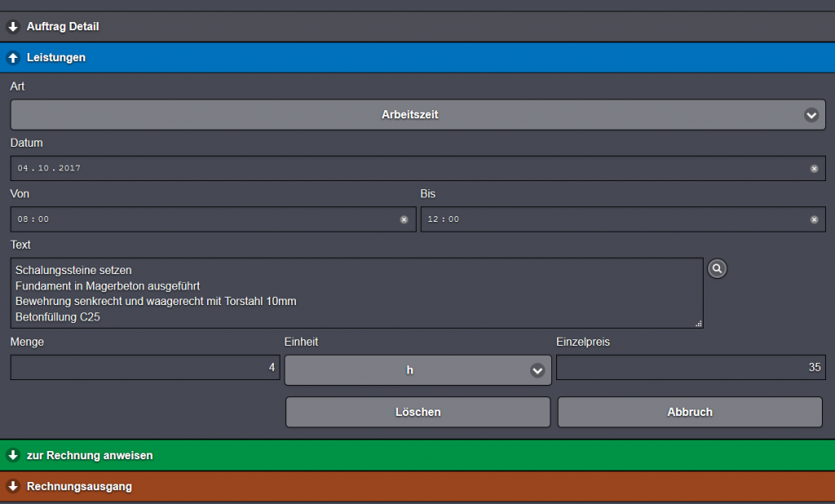This screenshot has height=504, width=835.
Task: Click the arrow icon of zur Rechnung anweisen
Action: coord(13,455)
